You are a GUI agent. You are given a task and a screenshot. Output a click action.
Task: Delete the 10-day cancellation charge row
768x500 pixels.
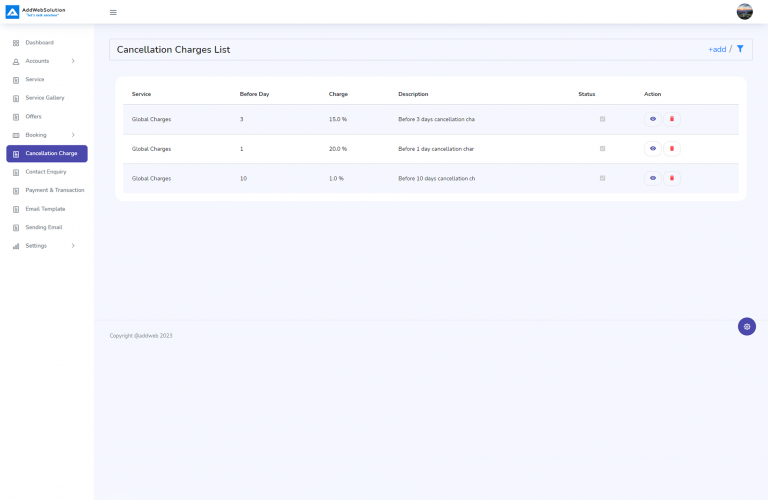[x=672, y=178]
